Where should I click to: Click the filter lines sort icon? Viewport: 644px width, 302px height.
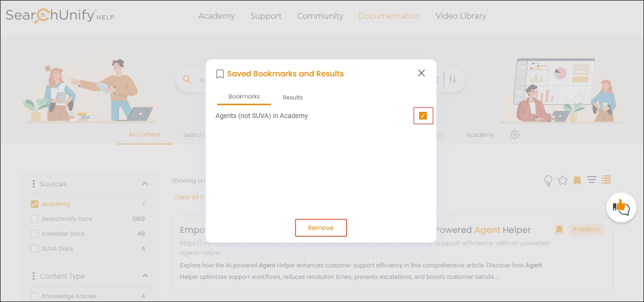click(x=592, y=180)
